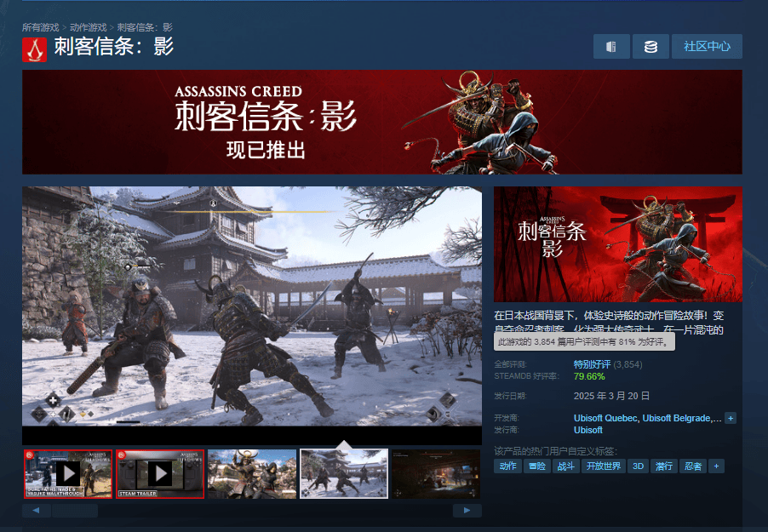Select the 冒险 tag
768x532 pixels.
click(537, 466)
